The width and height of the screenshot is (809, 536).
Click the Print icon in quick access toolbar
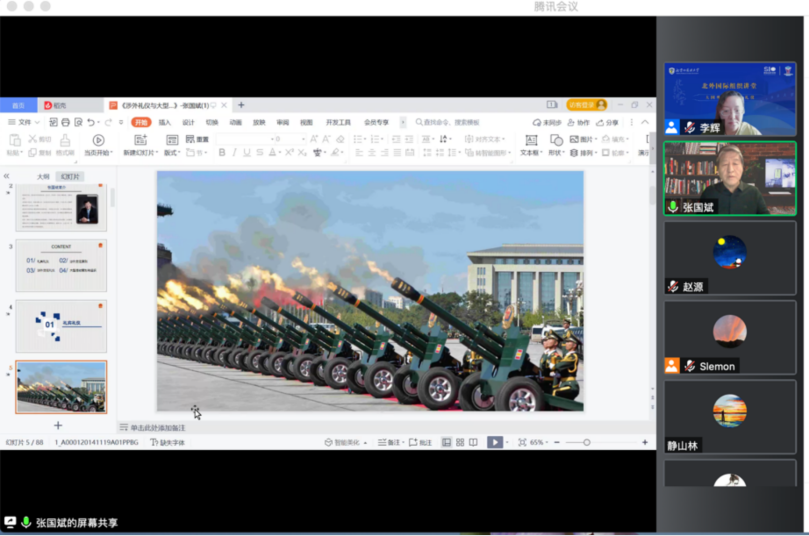[x=65, y=122]
